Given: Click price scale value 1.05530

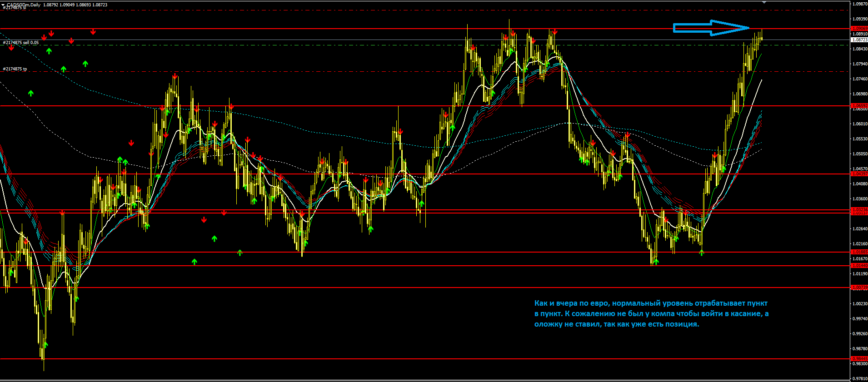Looking at the screenshot, I should tap(859, 139).
